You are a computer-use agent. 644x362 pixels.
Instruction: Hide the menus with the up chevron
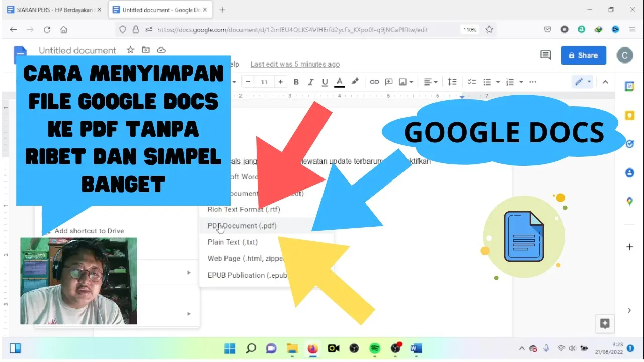pos(605,82)
